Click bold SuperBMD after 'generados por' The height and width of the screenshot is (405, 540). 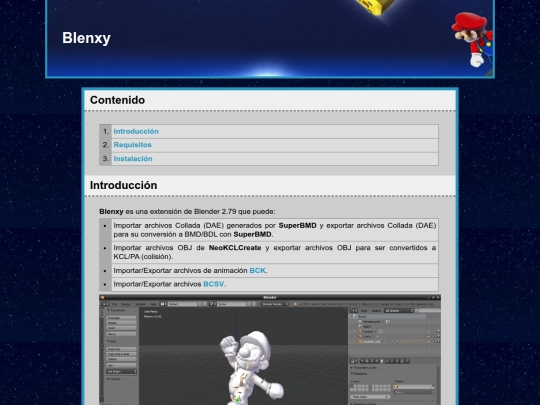pyautogui.click(x=298, y=226)
